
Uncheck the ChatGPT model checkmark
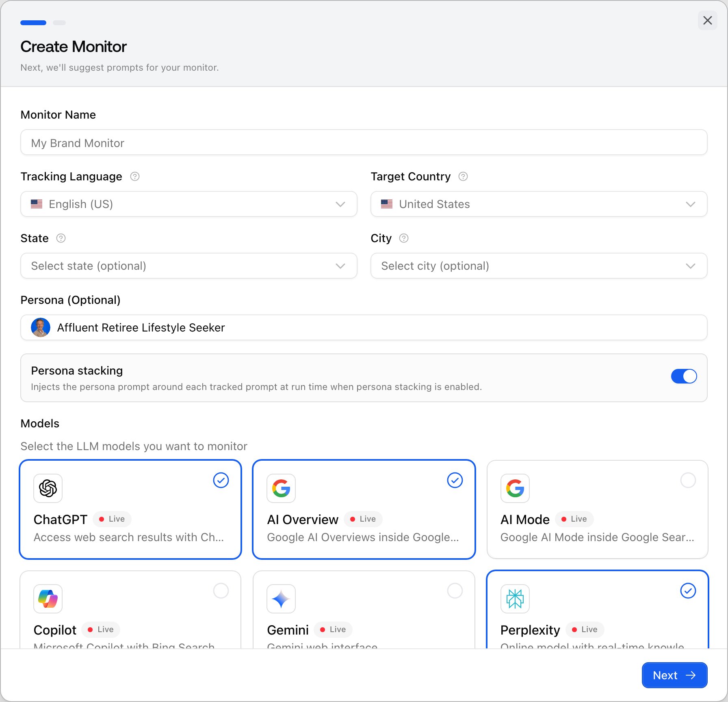[221, 480]
